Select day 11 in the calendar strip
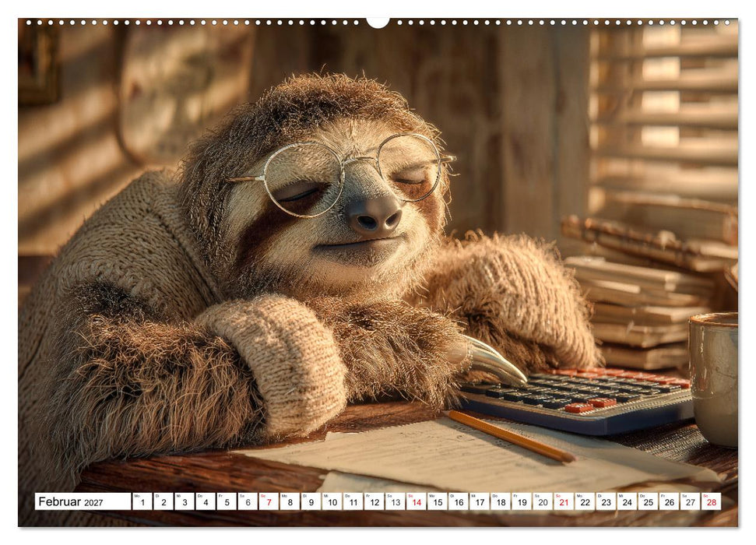The width and height of the screenshot is (756, 545). tap(353, 501)
